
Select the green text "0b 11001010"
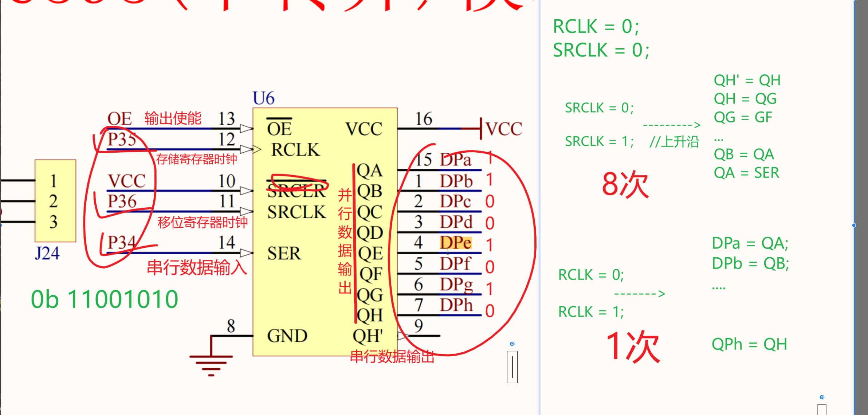coord(104,299)
